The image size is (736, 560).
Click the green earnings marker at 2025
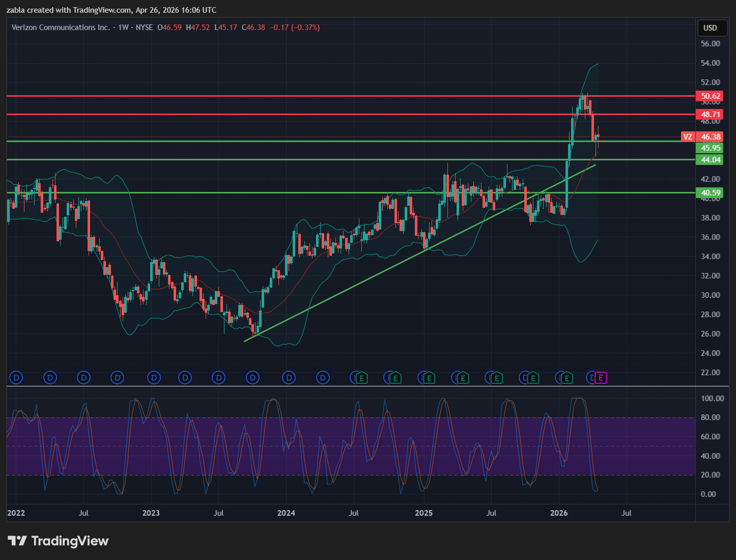(x=429, y=378)
